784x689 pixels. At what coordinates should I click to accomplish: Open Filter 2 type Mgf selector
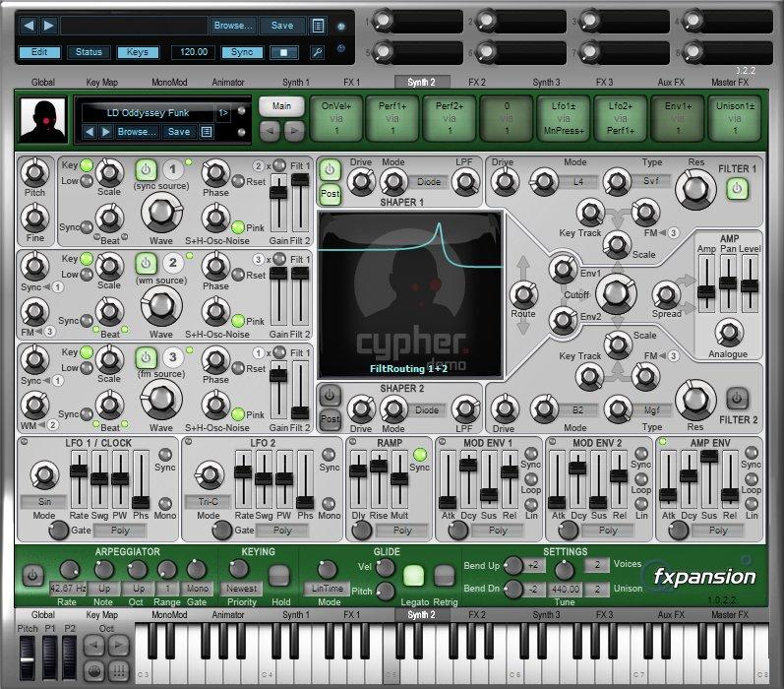click(651, 410)
